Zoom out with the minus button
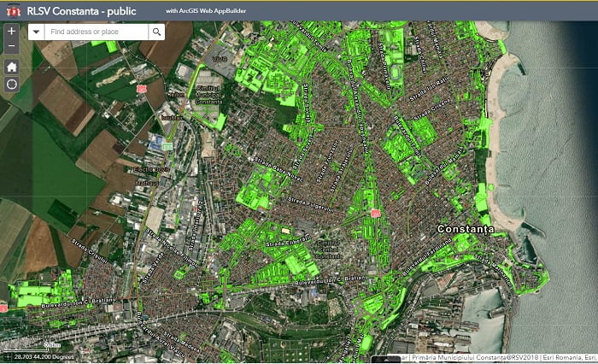The width and height of the screenshot is (598, 364). [x=11, y=46]
